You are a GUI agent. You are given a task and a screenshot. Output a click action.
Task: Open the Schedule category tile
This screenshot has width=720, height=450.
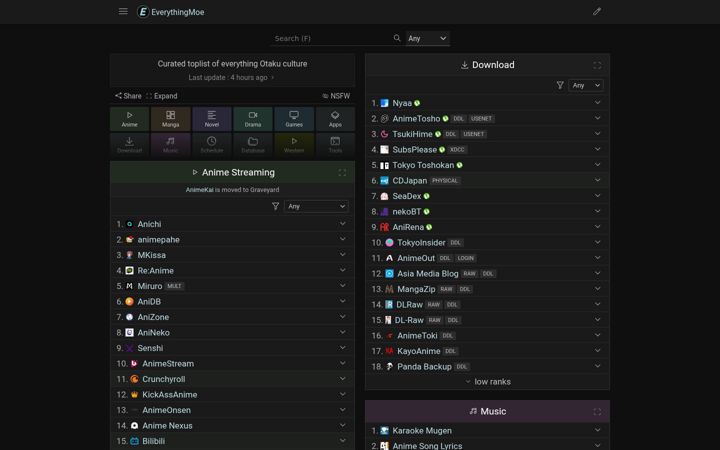tap(212, 145)
